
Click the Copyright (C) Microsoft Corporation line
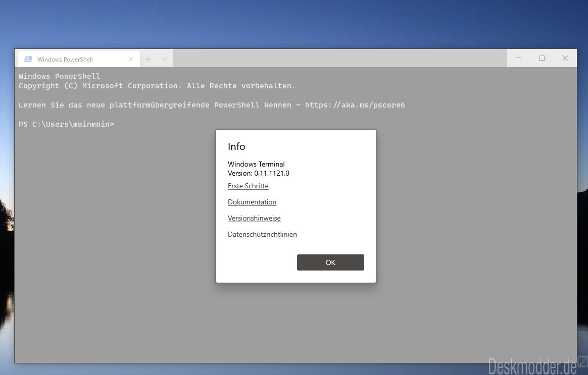point(157,86)
